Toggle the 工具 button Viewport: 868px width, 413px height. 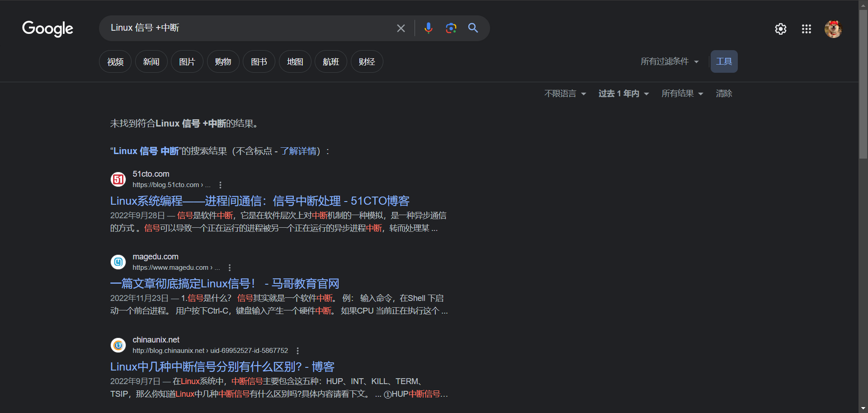pyautogui.click(x=724, y=61)
